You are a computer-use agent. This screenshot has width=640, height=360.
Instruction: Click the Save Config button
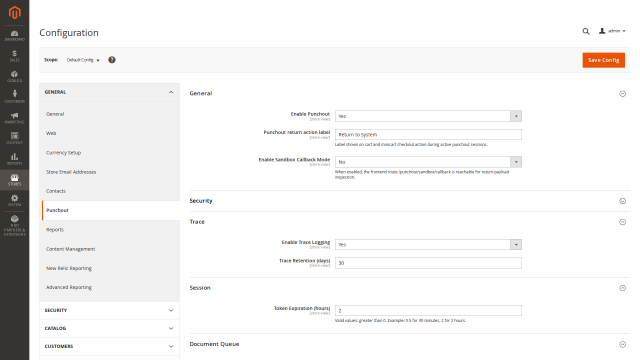coord(603,60)
